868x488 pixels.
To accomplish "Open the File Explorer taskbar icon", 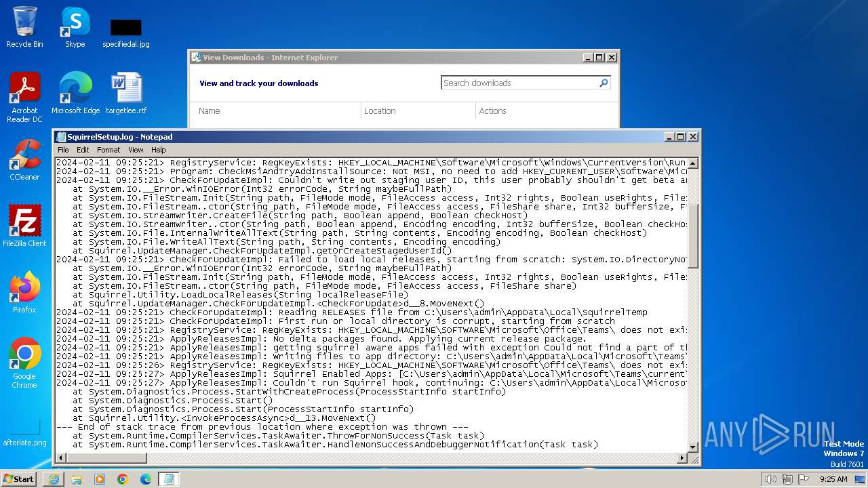I will [77, 479].
